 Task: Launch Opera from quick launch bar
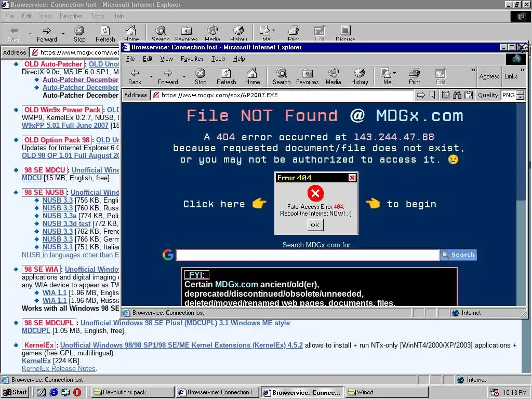pos(77,392)
